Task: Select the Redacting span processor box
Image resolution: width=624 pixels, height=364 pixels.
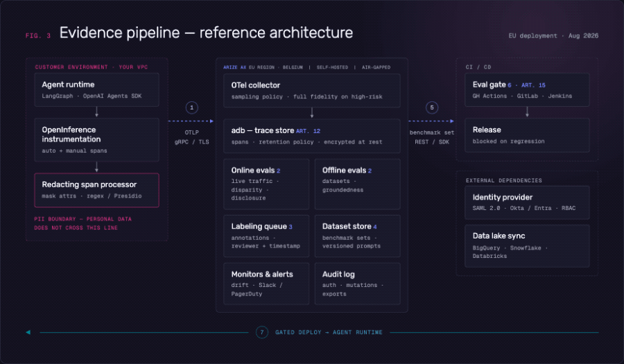Action: pyautogui.click(x=96, y=190)
